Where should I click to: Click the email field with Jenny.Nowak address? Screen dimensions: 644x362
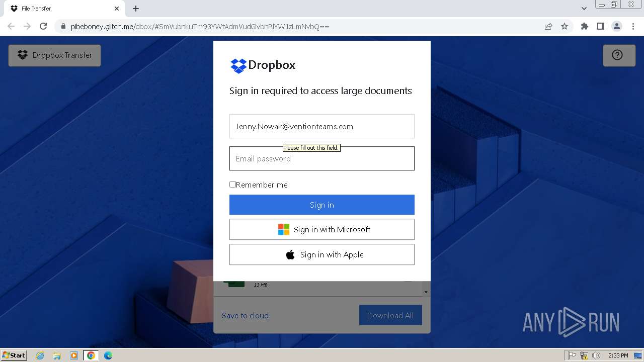point(322,126)
